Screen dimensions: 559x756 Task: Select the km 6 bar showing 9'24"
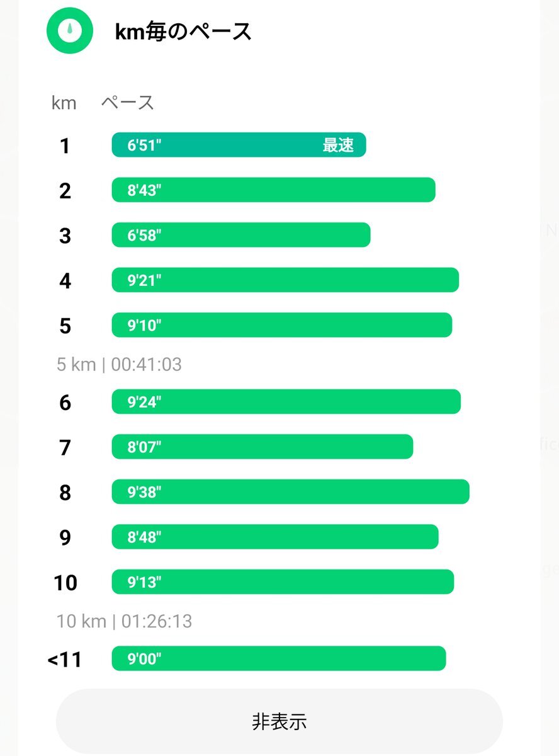pos(286,402)
